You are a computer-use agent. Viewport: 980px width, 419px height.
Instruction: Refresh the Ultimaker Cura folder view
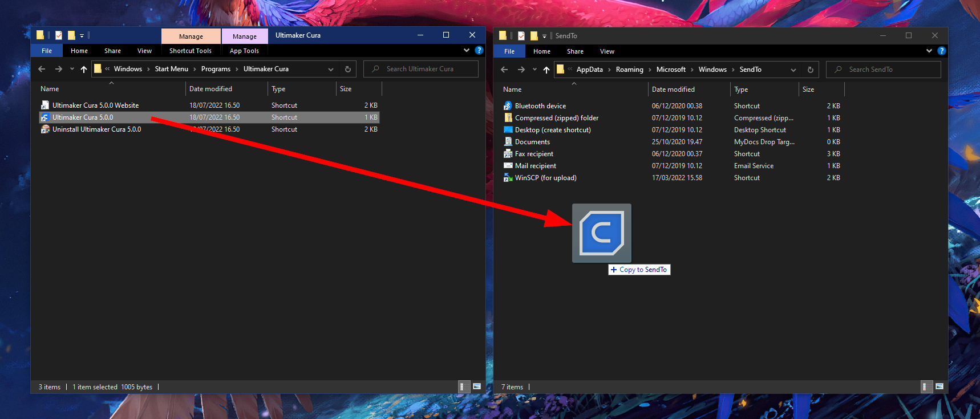(x=348, y=69)
